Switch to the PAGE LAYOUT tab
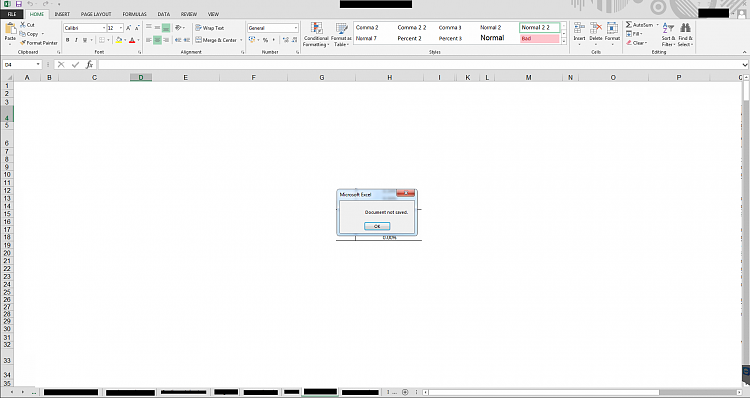This screenshot has height=398, width=750. point(96,14)
